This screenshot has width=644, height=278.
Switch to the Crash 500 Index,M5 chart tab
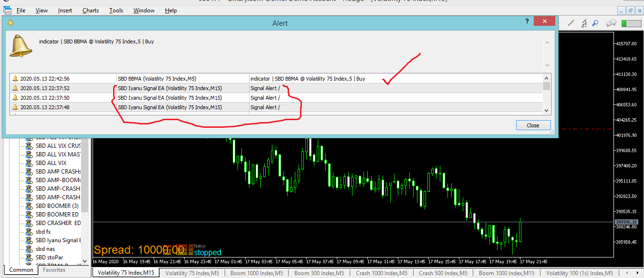pos(443,273)
